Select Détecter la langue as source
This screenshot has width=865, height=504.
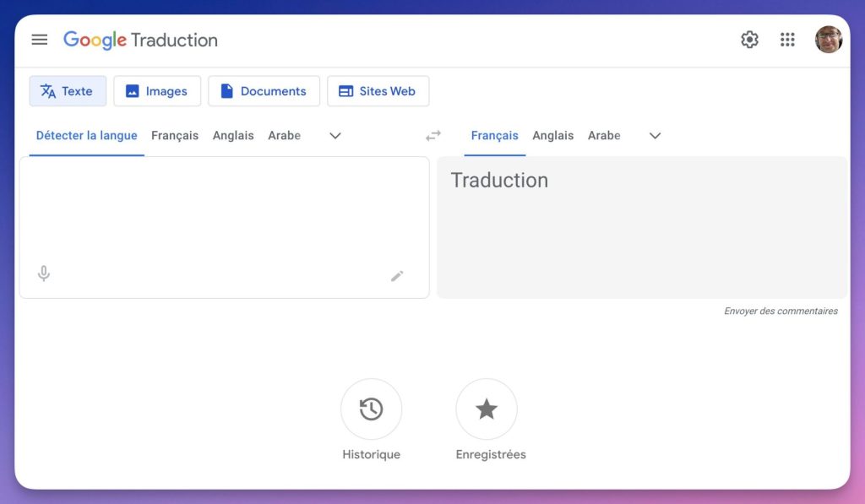(x=85, y=135)
